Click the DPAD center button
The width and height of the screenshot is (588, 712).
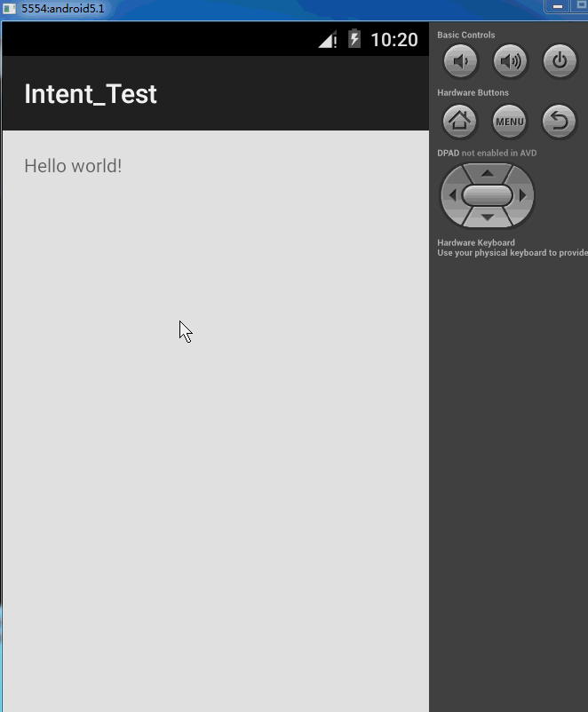487,195
